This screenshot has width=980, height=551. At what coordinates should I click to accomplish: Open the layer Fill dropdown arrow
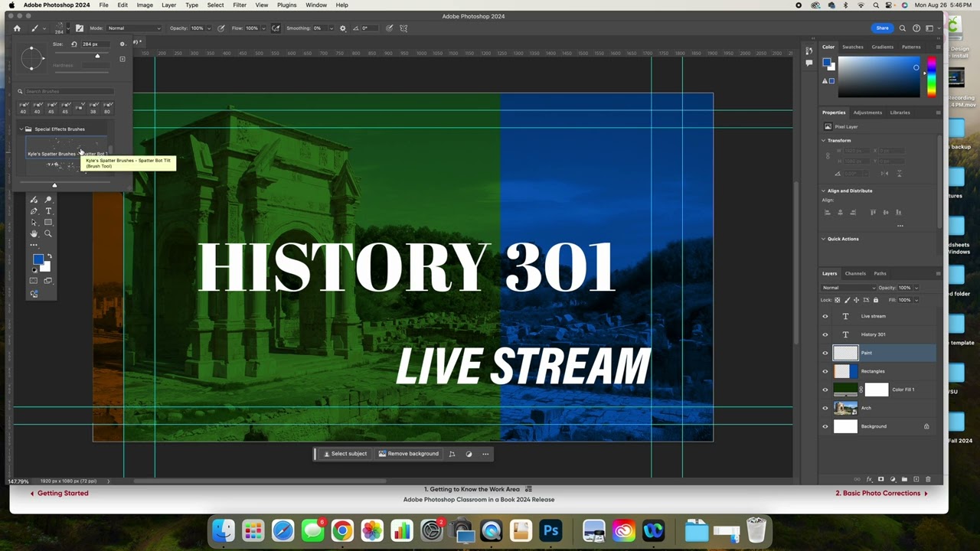(916, 300)
